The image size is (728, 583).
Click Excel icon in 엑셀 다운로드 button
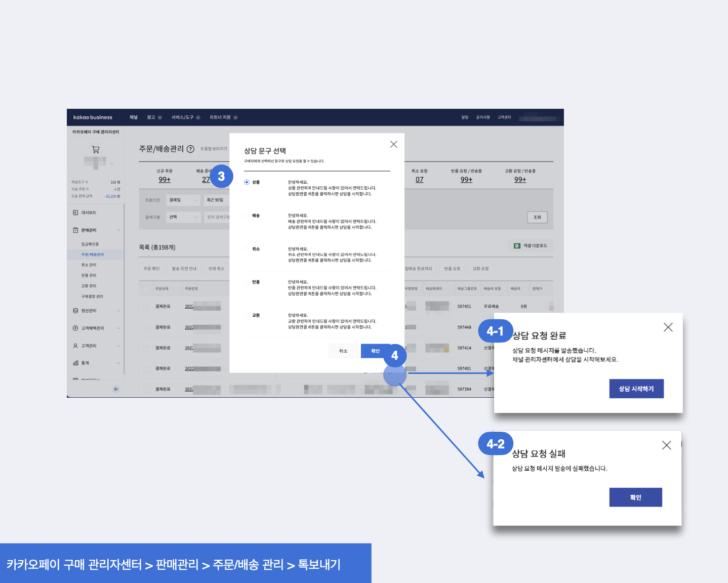click(517, 246)
